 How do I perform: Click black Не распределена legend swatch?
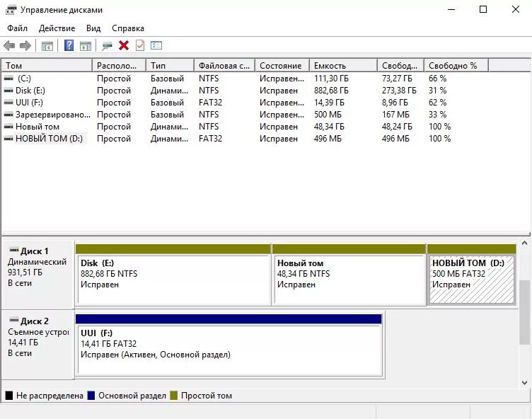[9, 395]
